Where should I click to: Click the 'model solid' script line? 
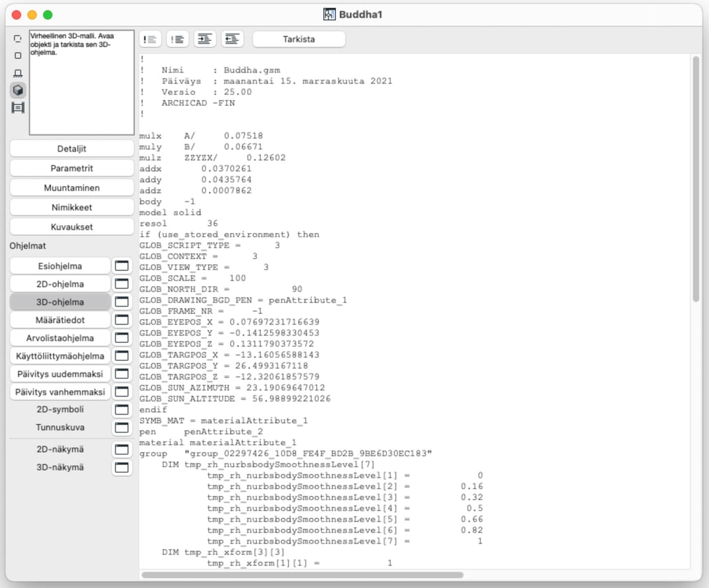tap(170, 213)
